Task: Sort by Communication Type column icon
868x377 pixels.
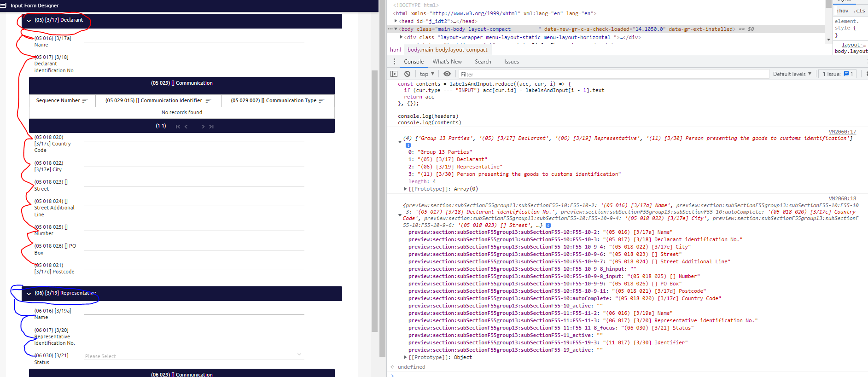Action: pyautogui.click(x=321, y=101)
